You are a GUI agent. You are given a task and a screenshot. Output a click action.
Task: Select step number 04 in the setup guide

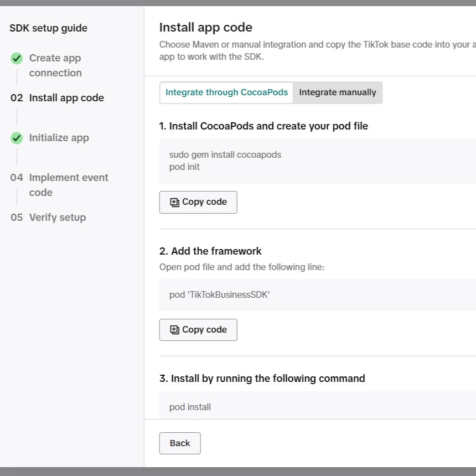pyautogui.click(x=17, y=178)
